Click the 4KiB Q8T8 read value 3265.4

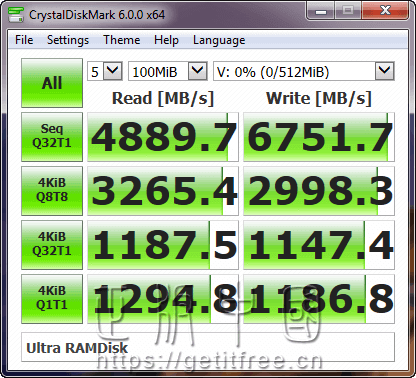163,191
